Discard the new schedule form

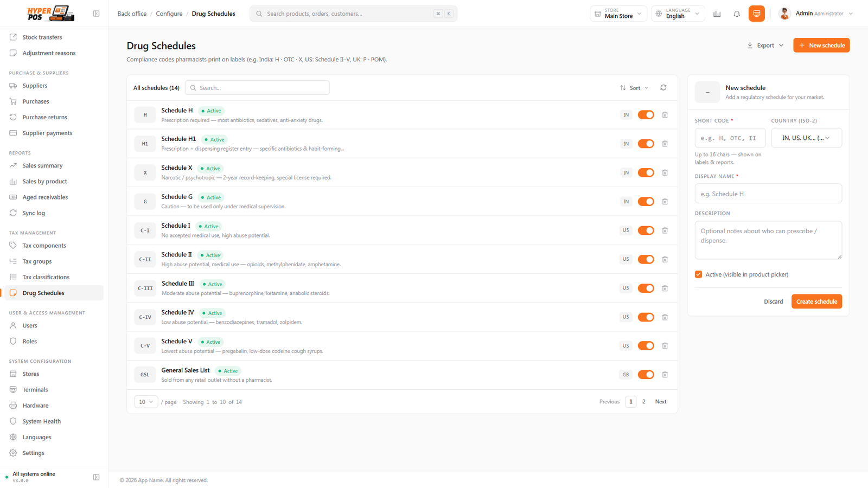point(773,301)
